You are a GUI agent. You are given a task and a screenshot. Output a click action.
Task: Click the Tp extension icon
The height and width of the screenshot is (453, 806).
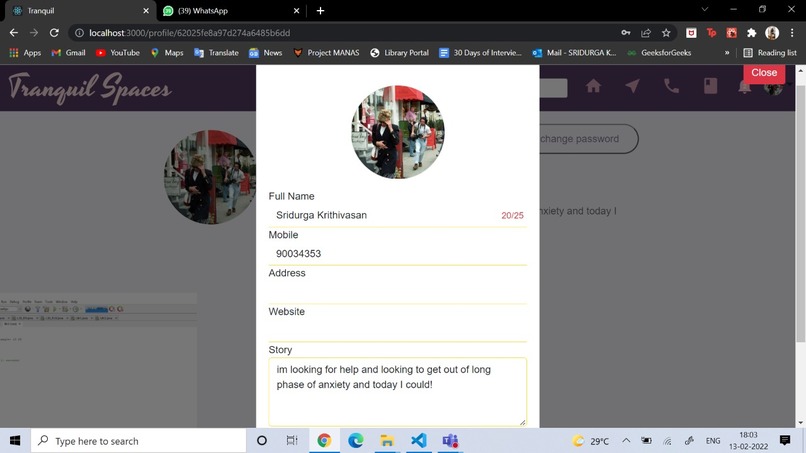(711, 33)
